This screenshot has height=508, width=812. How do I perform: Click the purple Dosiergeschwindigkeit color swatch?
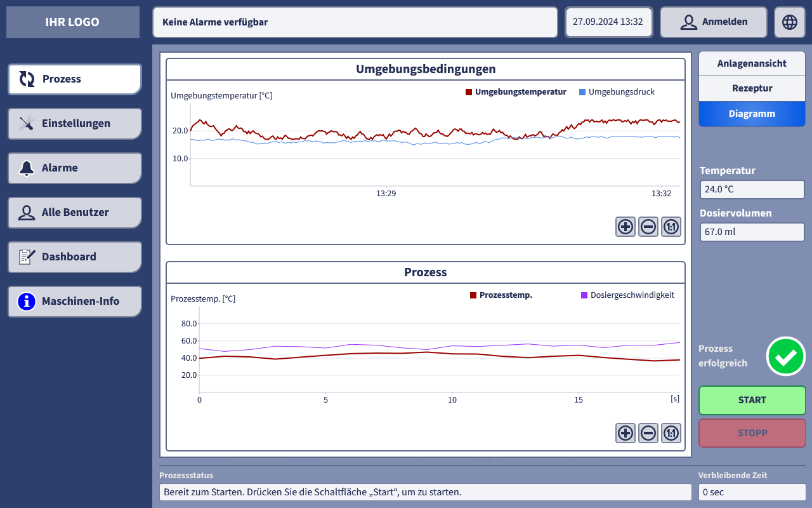click(x=584, y=295)
